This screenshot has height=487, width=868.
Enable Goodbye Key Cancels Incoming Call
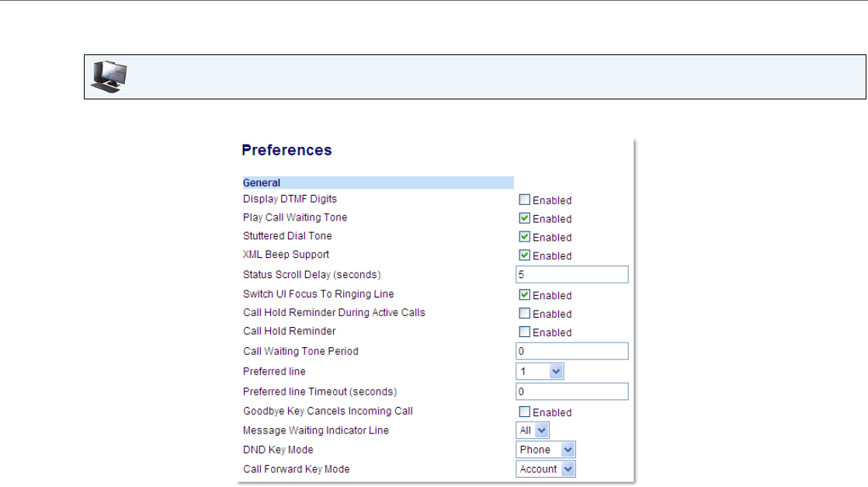point(524,412)
